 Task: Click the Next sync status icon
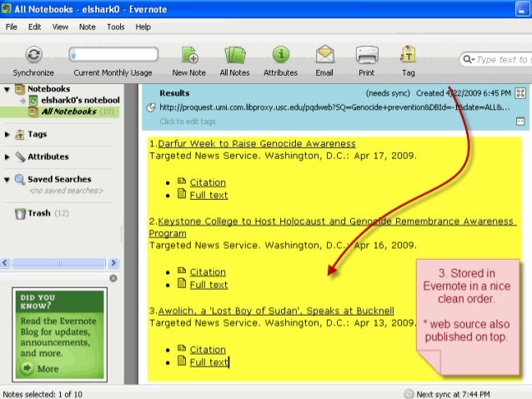click(x=409, y=393)
